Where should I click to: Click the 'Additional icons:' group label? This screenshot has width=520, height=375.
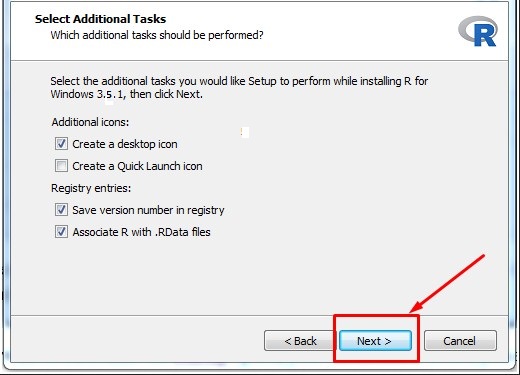(x=90, y=122)
